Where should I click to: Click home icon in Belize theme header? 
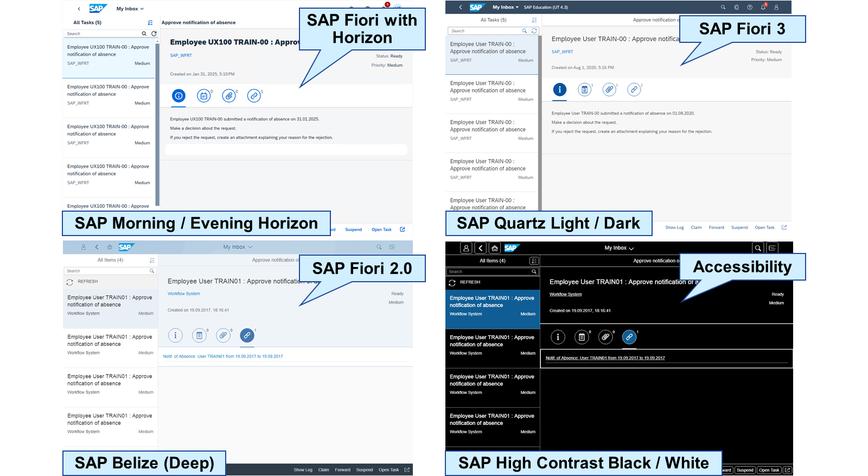[110, 247]
